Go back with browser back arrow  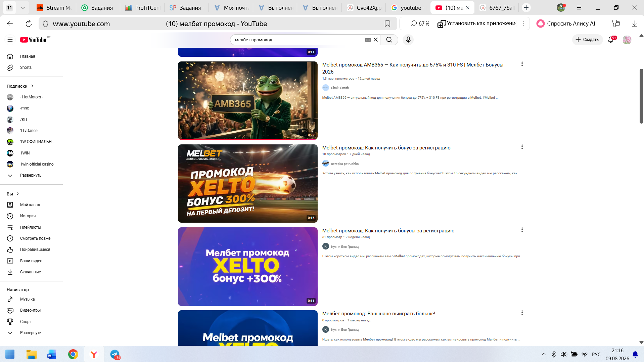10,24
